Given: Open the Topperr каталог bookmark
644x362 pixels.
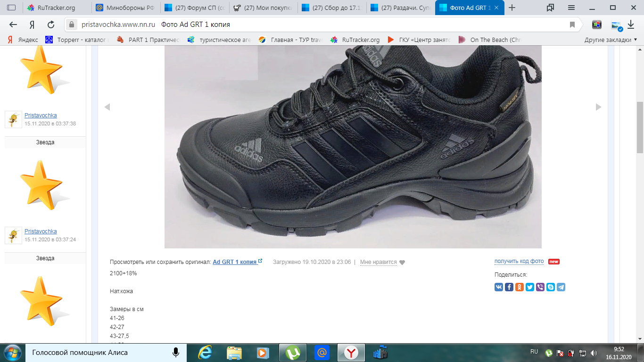Looking at the screenshot, I should click(x=77, y=40).
